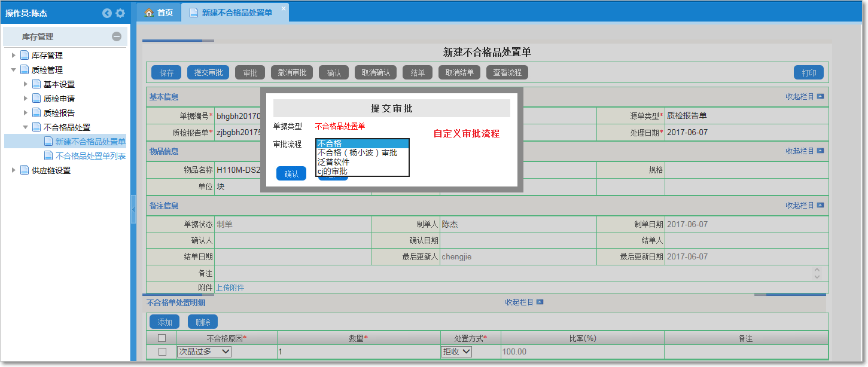This screenshot has width=868, height=367.
Task: Collapse the 备注信息 section via its 收起栏目 icon
Action: point(821,204)
